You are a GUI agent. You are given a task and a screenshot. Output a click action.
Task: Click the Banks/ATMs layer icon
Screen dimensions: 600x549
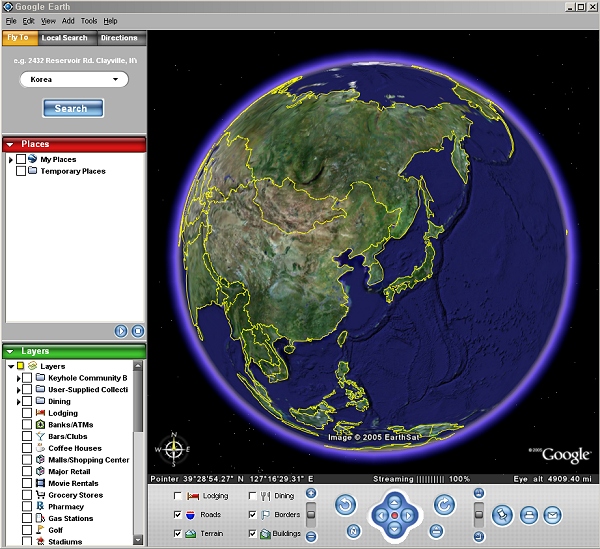(41, 424)
